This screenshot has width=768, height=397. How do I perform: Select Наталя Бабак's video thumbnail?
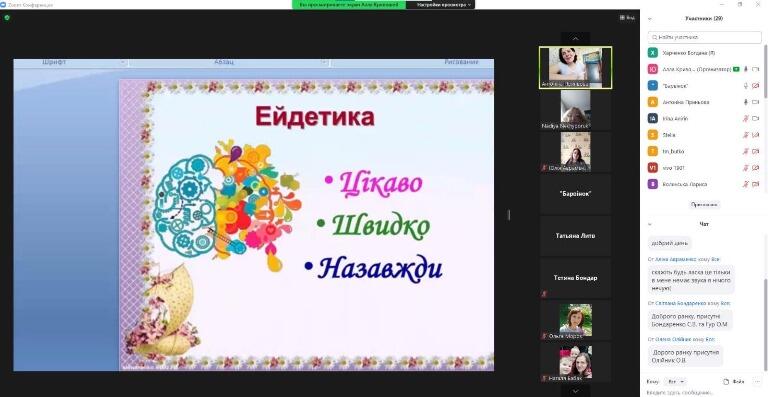(x=576, y=362)
